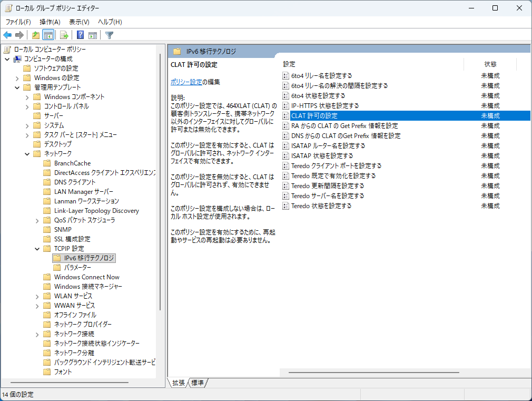
Task: Click the tree pane horizontal scrollbar
Action: pyautogui.click(x=70, y=383)
